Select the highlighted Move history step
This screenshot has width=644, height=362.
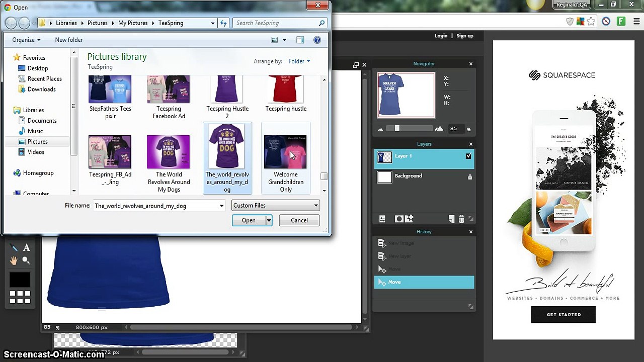[x=424, y=282]
